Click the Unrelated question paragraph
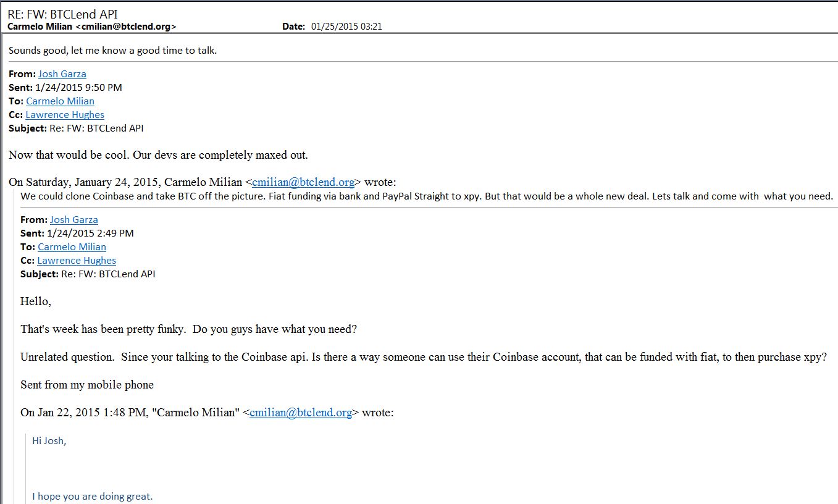838x504 pixels. tap(424, 357)
